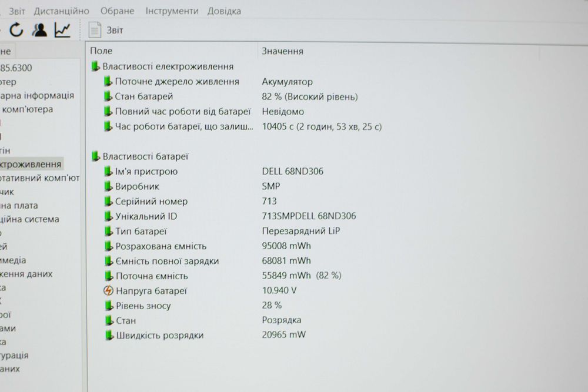
Task: Click icon beside Розрахована ємність
Action: pyautogui.click(x=108, y=246)
